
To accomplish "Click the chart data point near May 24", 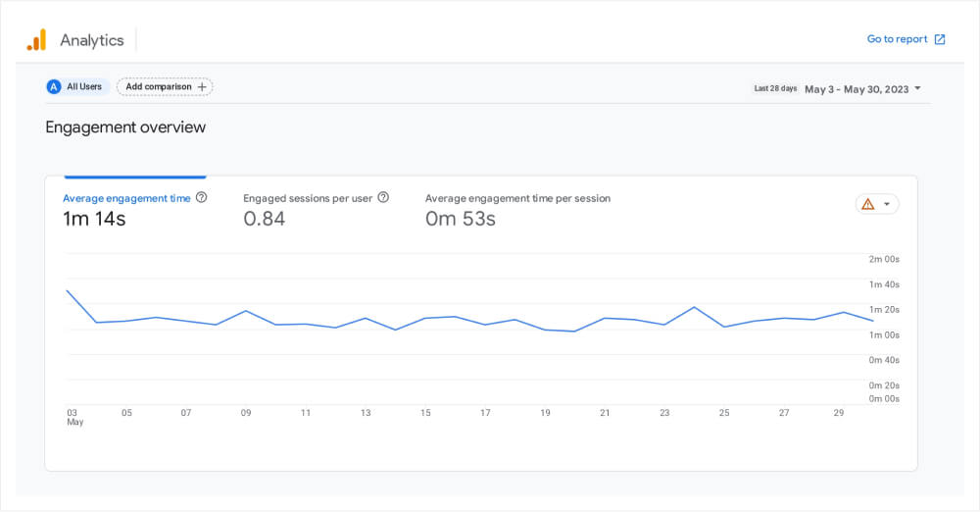I will click(694, 307).
